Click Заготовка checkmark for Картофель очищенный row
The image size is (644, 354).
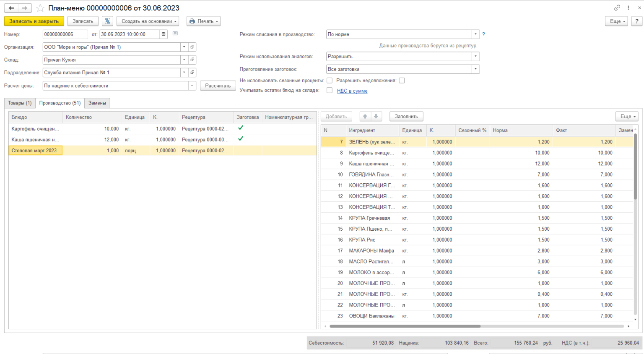(241, 128)
